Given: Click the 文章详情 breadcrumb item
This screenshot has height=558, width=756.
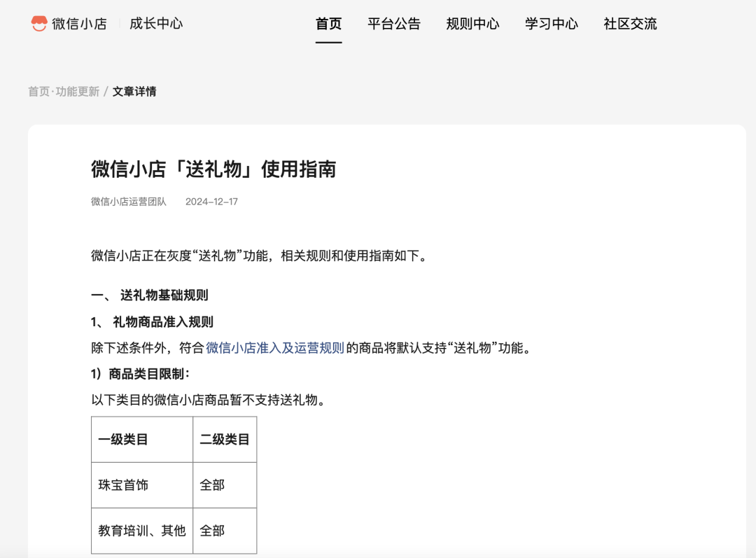Looking at the screenshot, I should (134, 92).
